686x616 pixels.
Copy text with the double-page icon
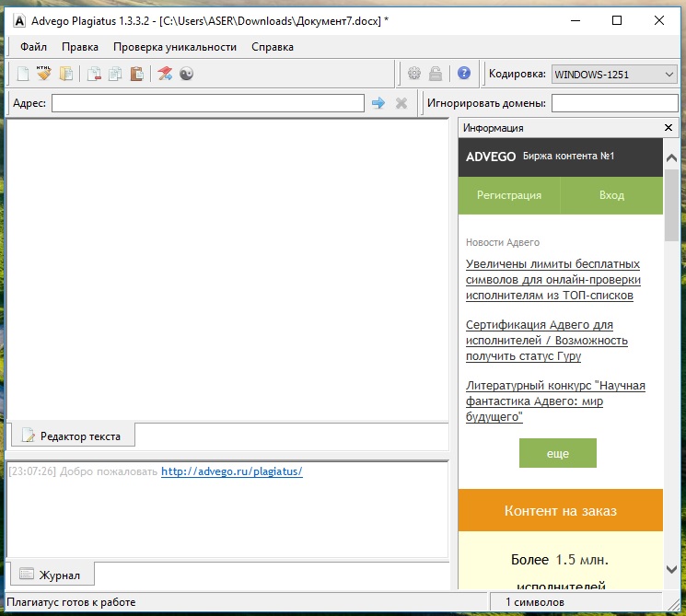coord(115,74)
